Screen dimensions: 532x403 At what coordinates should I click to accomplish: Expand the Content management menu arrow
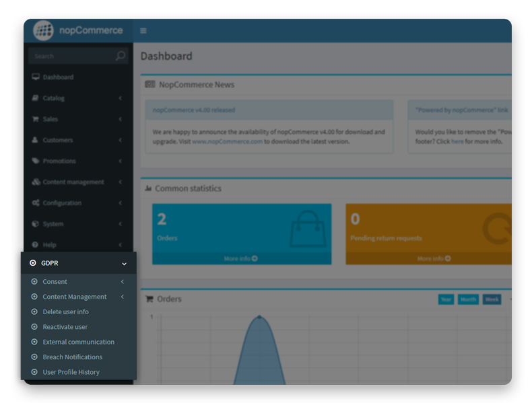pos(121,182)
